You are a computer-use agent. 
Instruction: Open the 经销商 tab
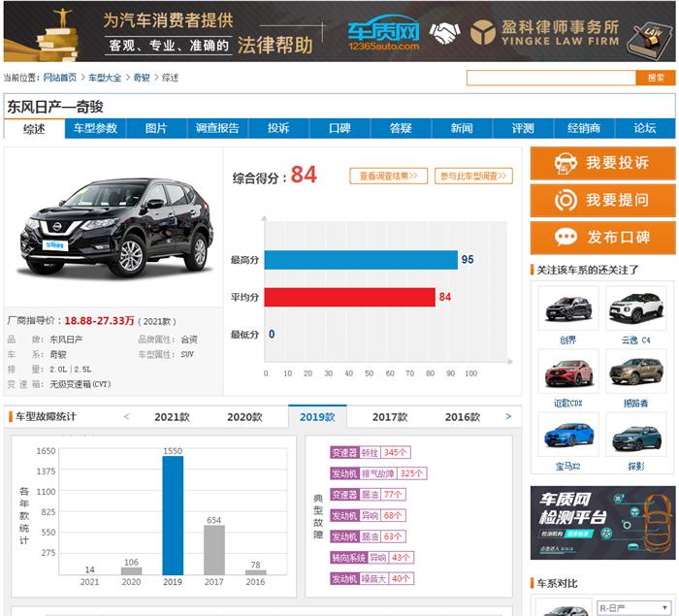584,128
